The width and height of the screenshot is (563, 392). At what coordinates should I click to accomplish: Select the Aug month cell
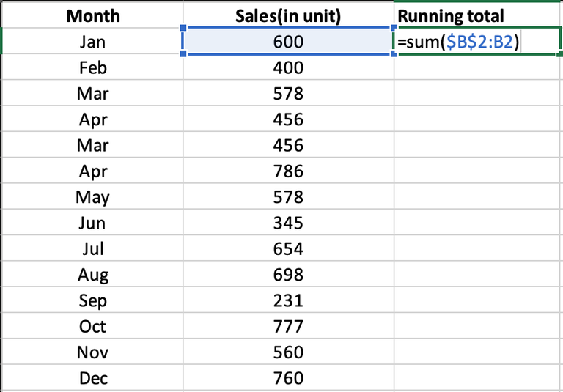(x=92, y=275)
